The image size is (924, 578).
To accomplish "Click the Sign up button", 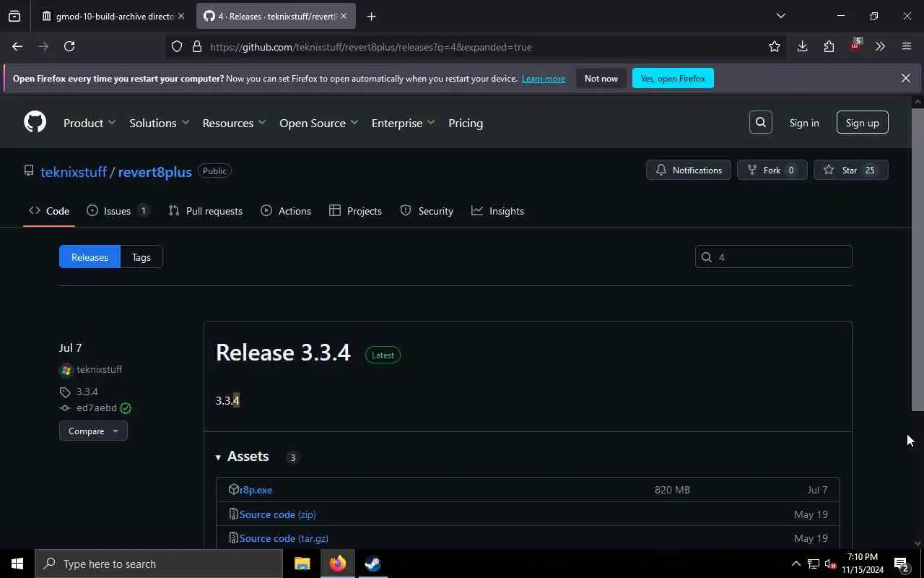I will coord(862,123).
